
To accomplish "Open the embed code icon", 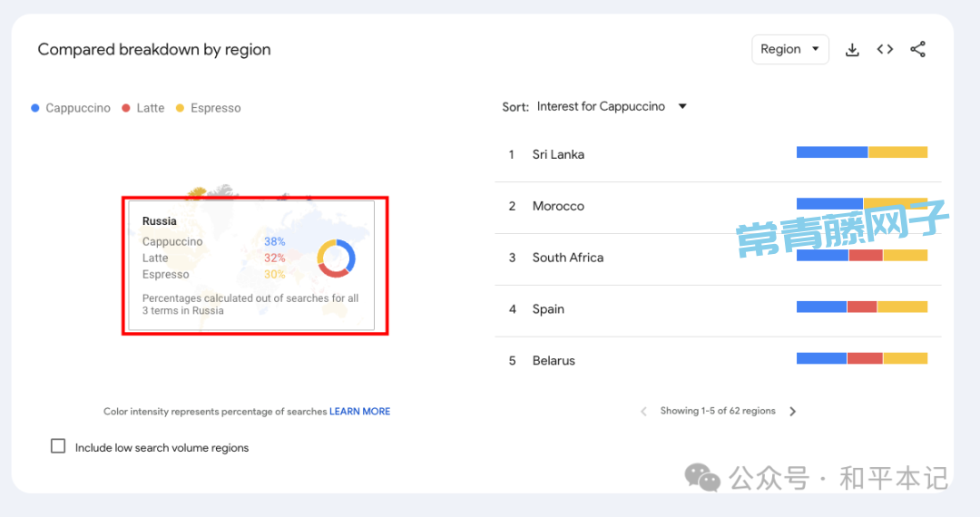I will click(x=885, y=49).
